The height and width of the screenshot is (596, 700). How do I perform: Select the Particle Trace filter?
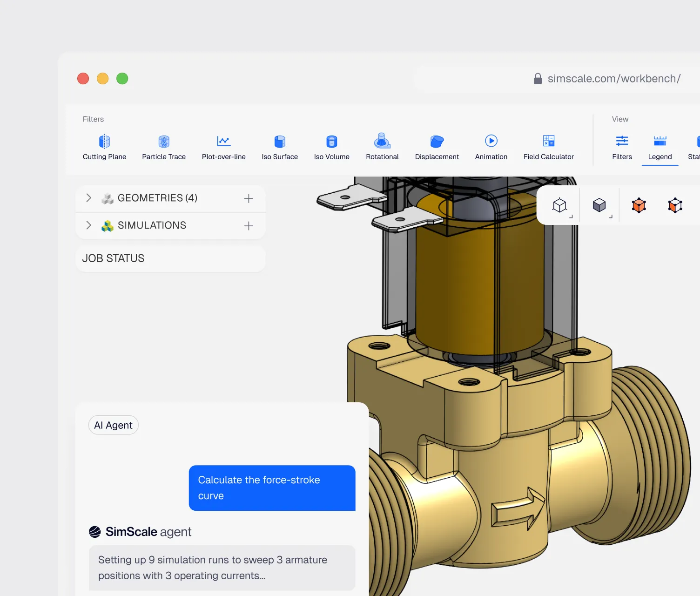click(x=164, y=147)
